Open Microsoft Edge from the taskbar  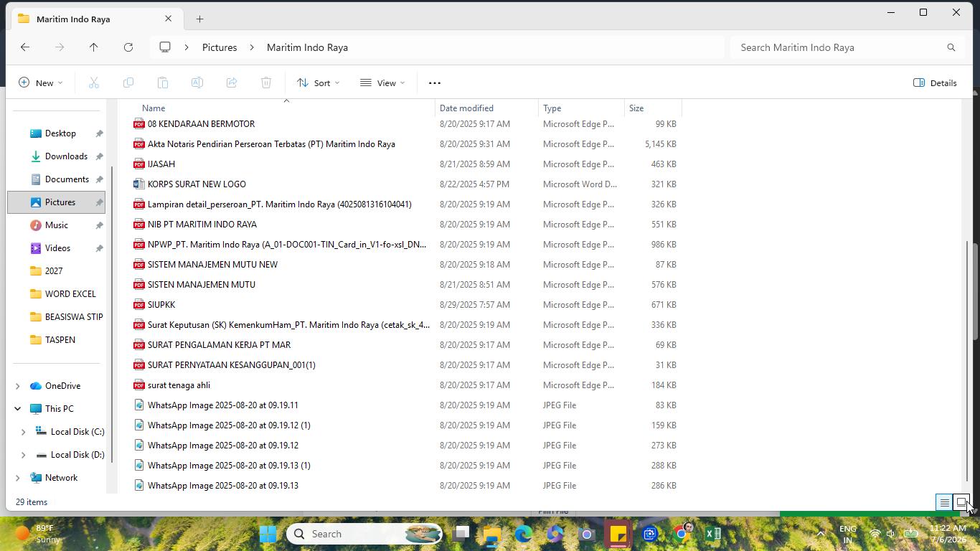click(x=523, y=534)
